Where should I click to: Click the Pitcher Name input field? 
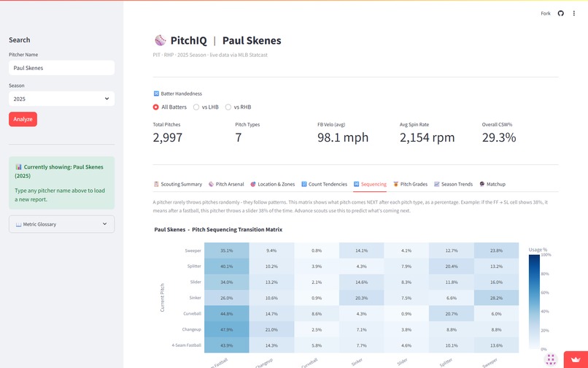tap(61, 68)
